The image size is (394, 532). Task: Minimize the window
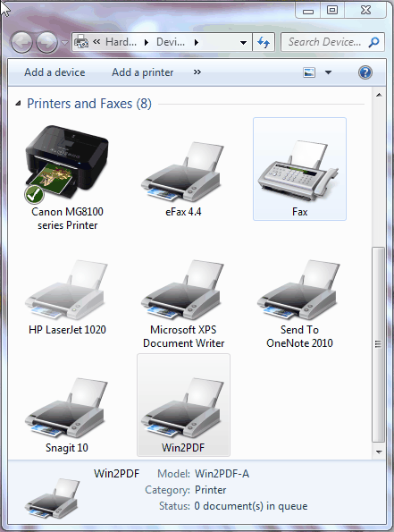coord(308,11)
